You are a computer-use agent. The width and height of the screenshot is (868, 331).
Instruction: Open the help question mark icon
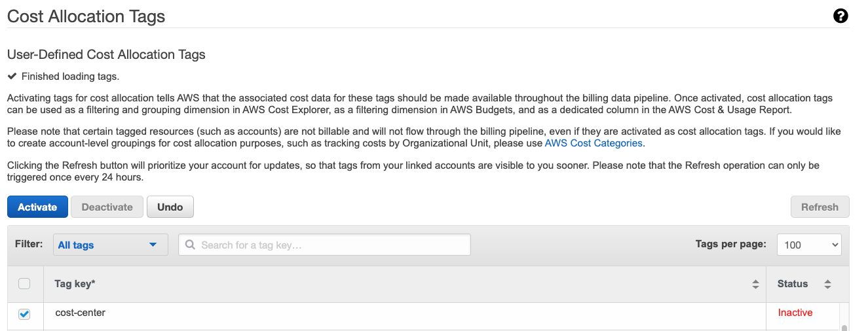[840, 16]
